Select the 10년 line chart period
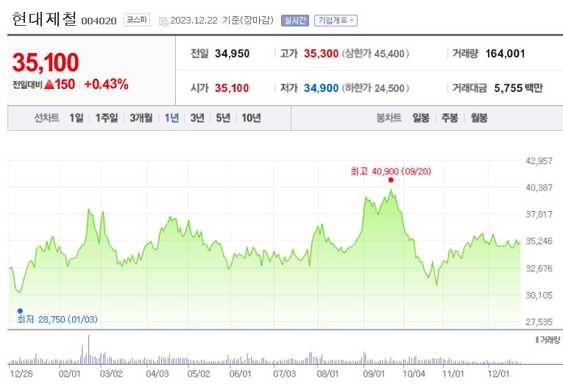This screenshot has width=563, height=392. 251,118
